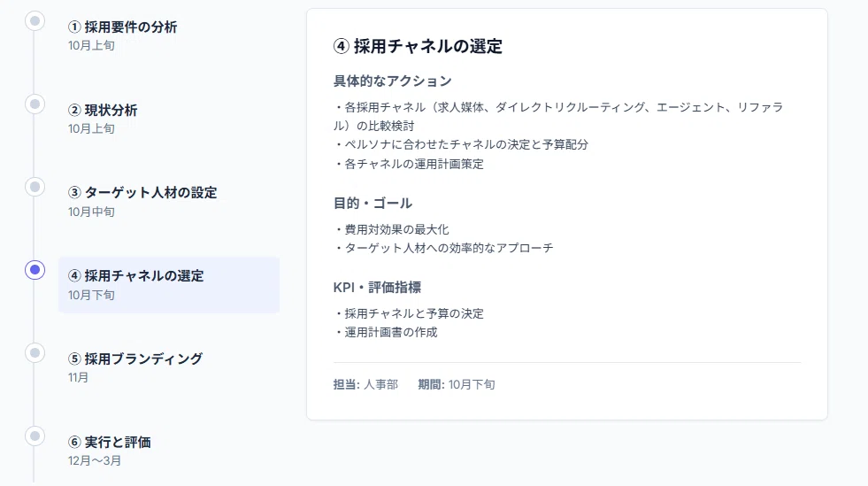This screenshot has width=868, height=486.
Task: Click the timeline dot for 実行と評価
Action: click(x=35, y=436)
